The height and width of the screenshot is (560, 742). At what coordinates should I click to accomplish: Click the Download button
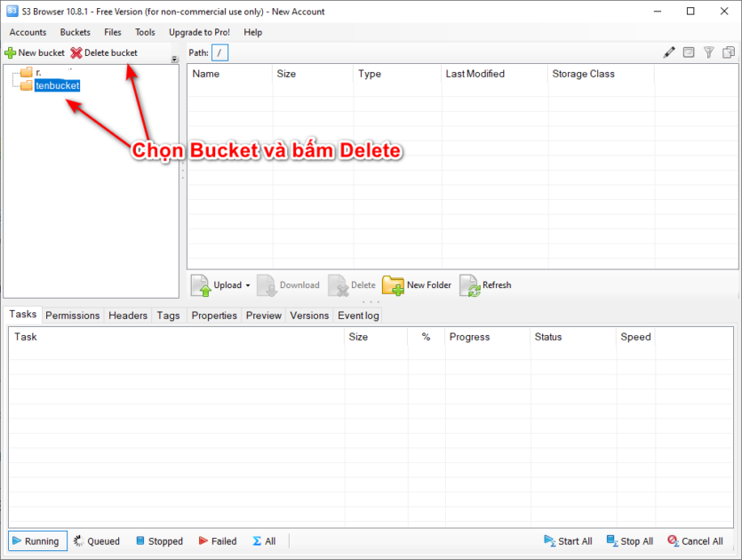pyautogui.click(x=288, y=285)
